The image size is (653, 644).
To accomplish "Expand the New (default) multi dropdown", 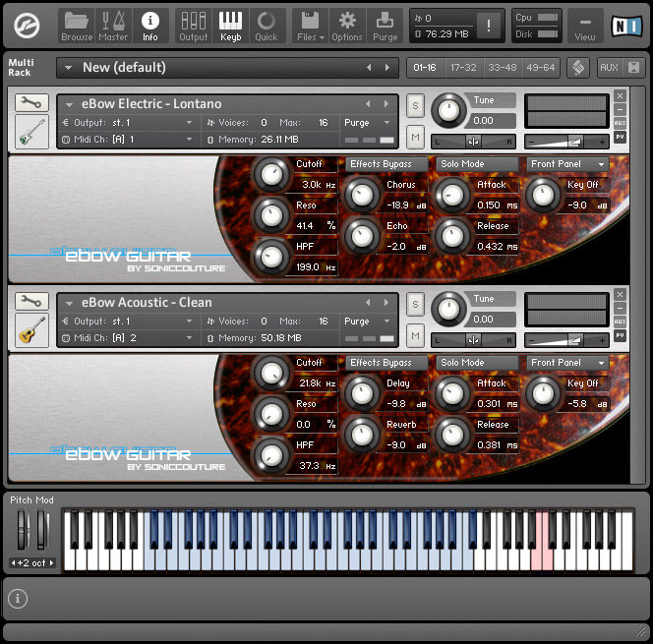I will point(68,68).
